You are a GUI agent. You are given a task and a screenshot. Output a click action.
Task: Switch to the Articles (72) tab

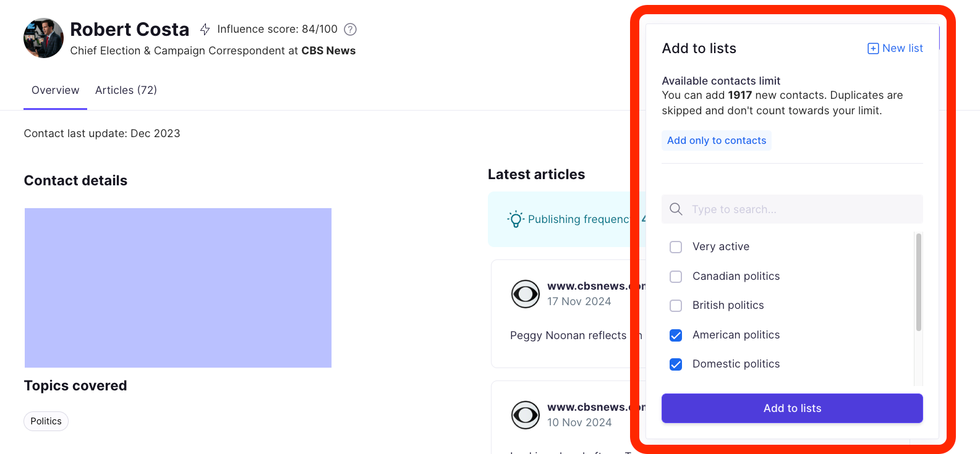[126, 90]
